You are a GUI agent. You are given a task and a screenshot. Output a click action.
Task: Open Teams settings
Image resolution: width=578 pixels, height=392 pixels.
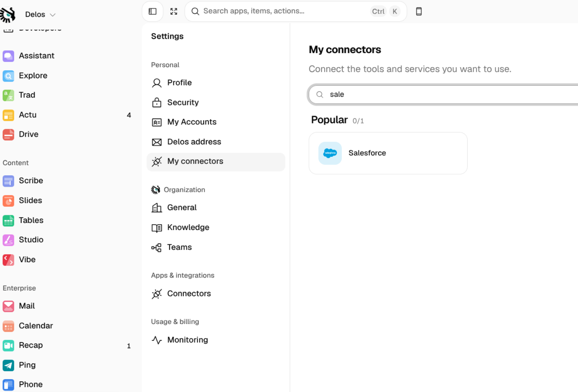point(216,247)
